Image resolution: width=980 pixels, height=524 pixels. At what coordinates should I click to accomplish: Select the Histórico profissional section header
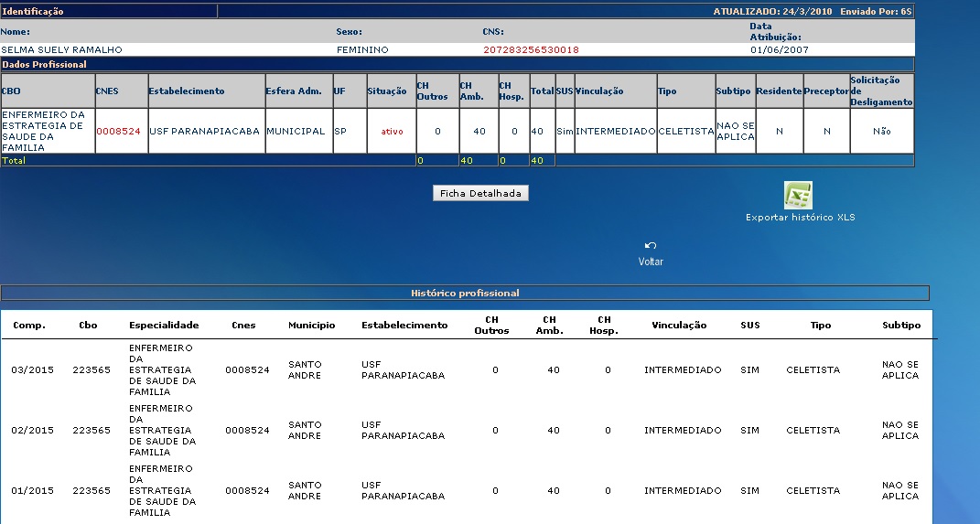tap(465, 294)
